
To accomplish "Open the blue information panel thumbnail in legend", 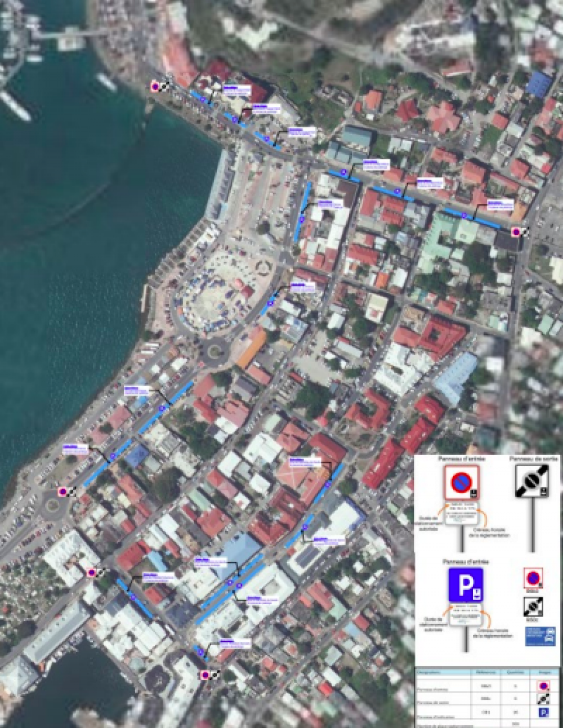I will (x=540, y=636).
